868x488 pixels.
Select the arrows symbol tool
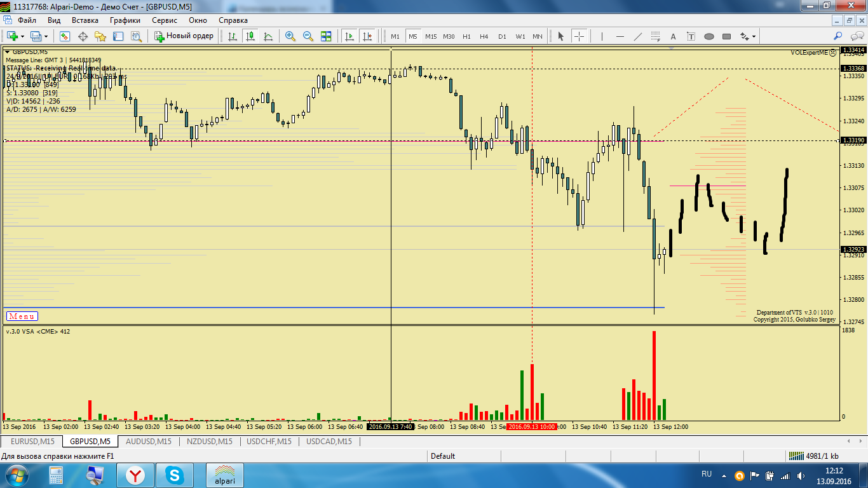pyautogui.click(x=743, y=36)
